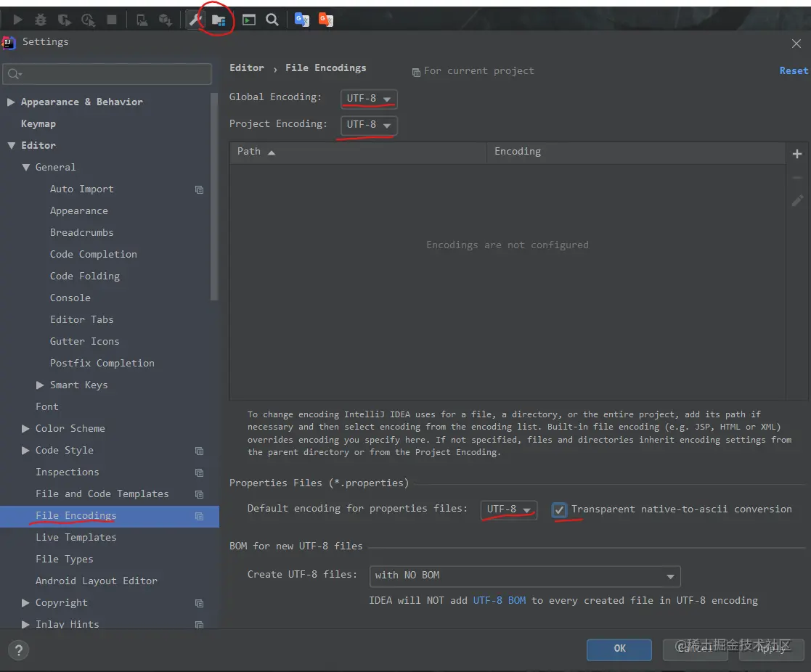This screenshot has height=672, width=811.
Task: Click project-level icon beside File Encodings
Action: point(199,516)
